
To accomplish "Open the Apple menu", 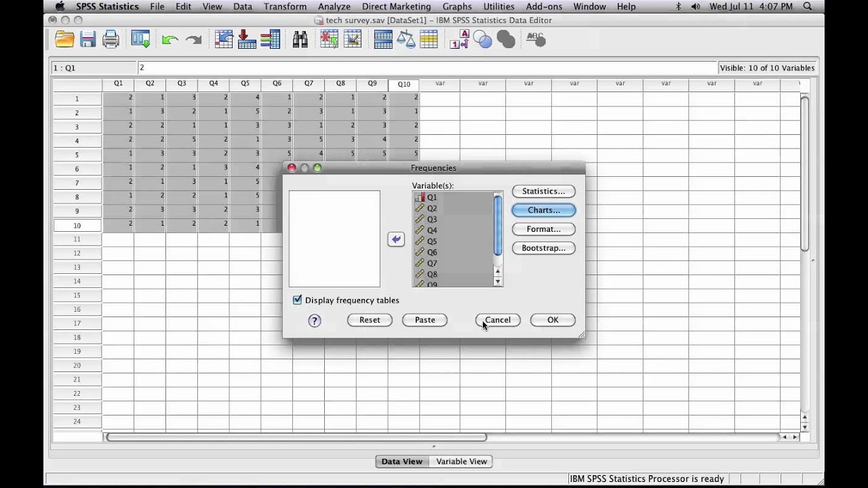I will tap(60, 7).
